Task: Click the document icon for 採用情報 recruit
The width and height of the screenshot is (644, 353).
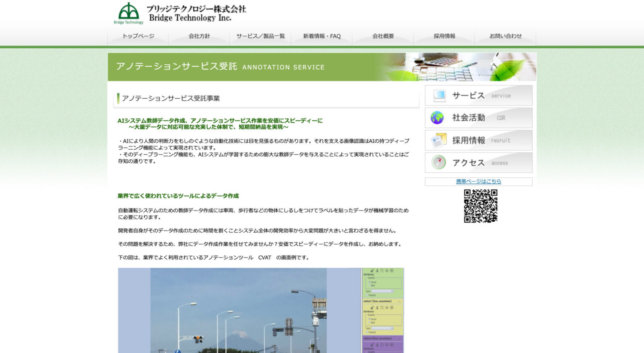Action: tap(438, 140)
